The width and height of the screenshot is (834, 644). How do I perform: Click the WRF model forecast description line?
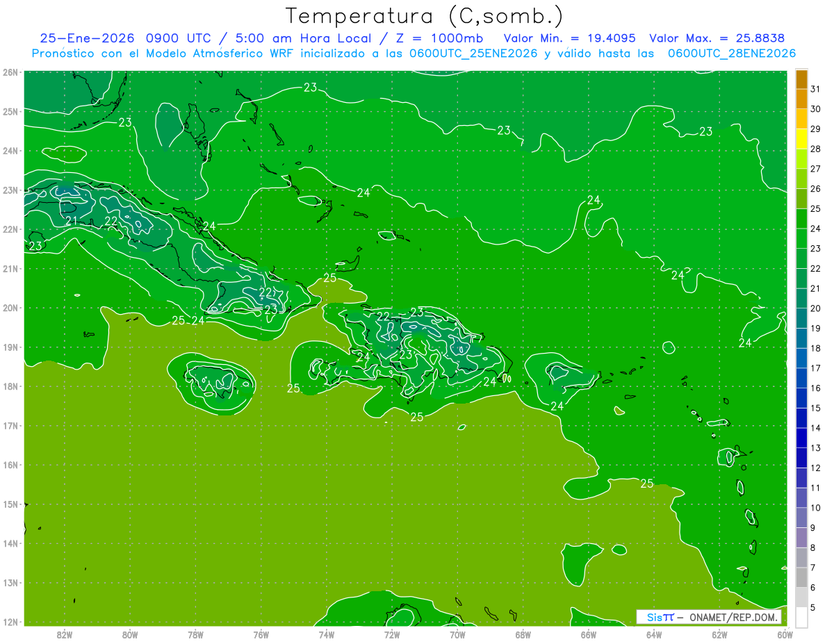point(414,53)
